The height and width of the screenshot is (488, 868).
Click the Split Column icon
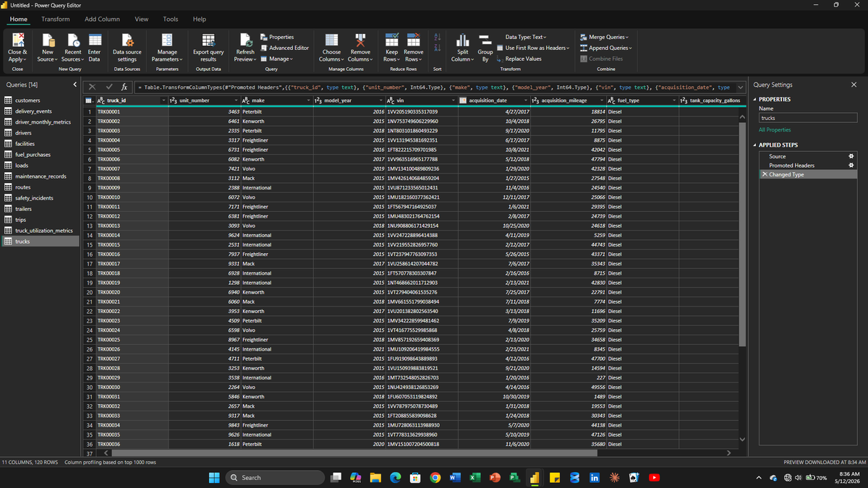462,40
